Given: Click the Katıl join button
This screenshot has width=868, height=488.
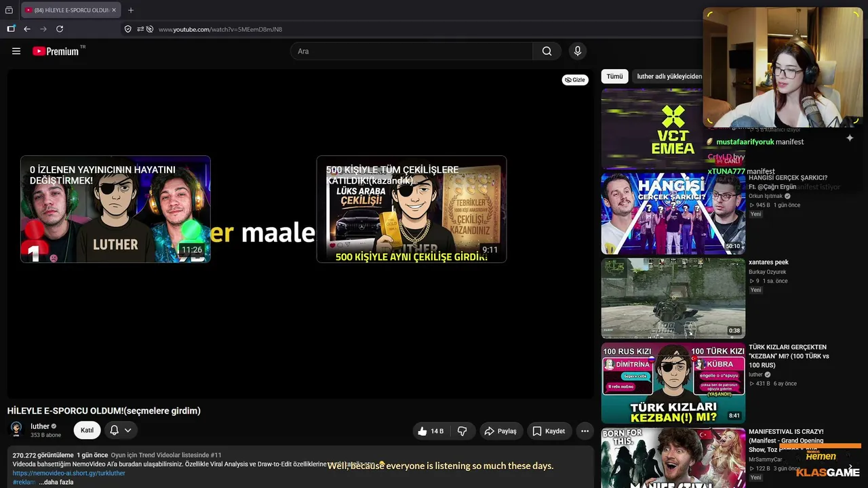Looking at the screenshot, I should pos(87,430).
